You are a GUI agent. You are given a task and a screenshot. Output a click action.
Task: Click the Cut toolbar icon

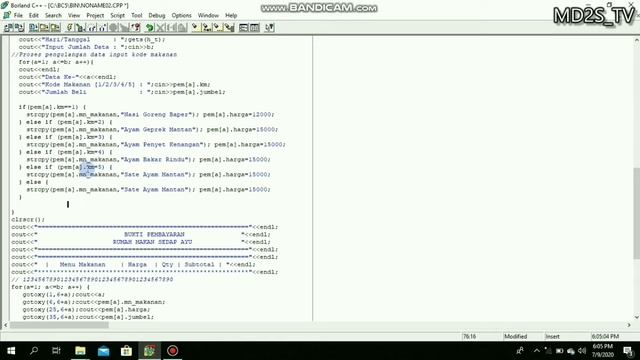tap(160, 28)
